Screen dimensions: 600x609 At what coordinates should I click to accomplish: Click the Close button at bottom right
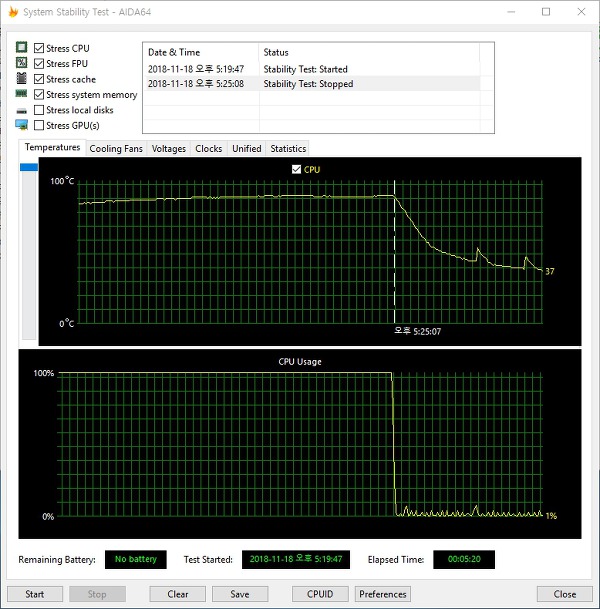(565, 594)
